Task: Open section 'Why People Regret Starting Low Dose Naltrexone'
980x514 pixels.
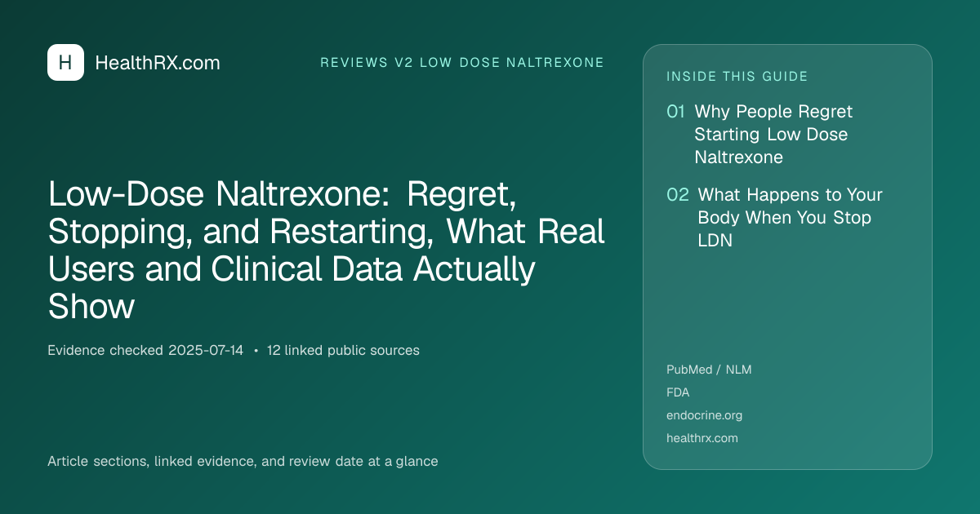Action: (x=773, y=135)
